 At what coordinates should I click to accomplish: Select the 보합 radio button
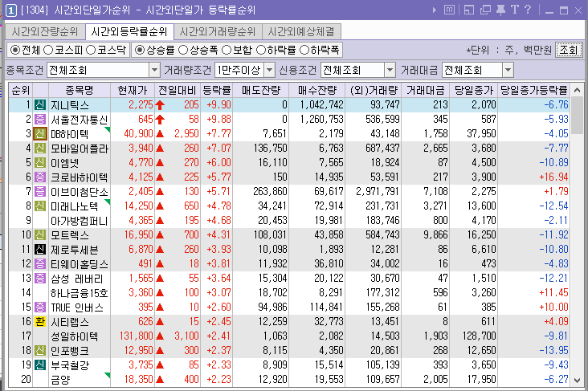(x=227, y=50)
